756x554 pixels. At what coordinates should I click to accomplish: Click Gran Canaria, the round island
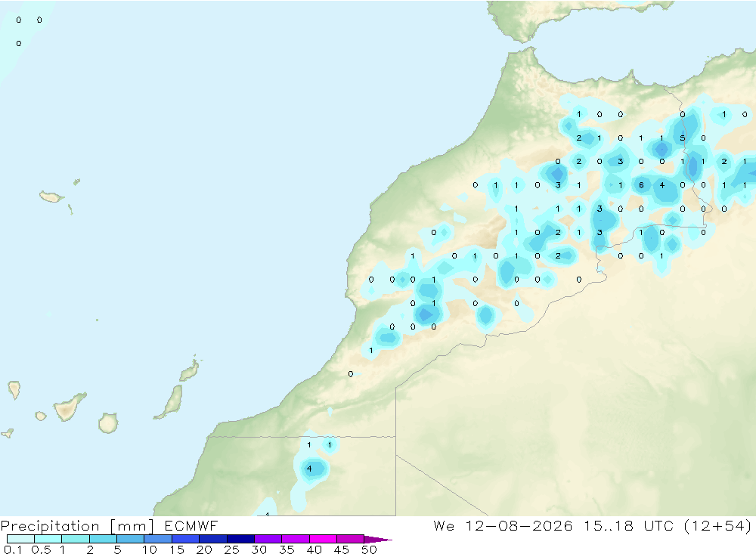[x=108, y=422]
